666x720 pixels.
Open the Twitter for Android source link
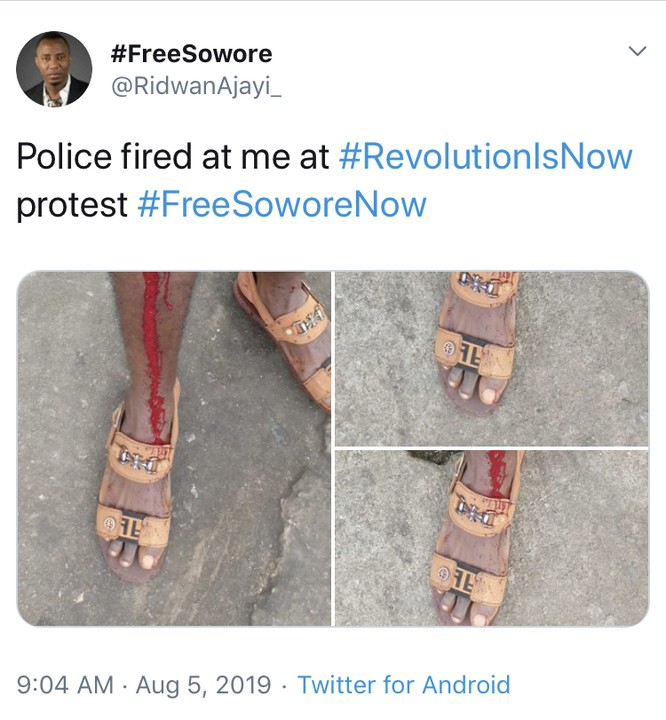point(404,685)
